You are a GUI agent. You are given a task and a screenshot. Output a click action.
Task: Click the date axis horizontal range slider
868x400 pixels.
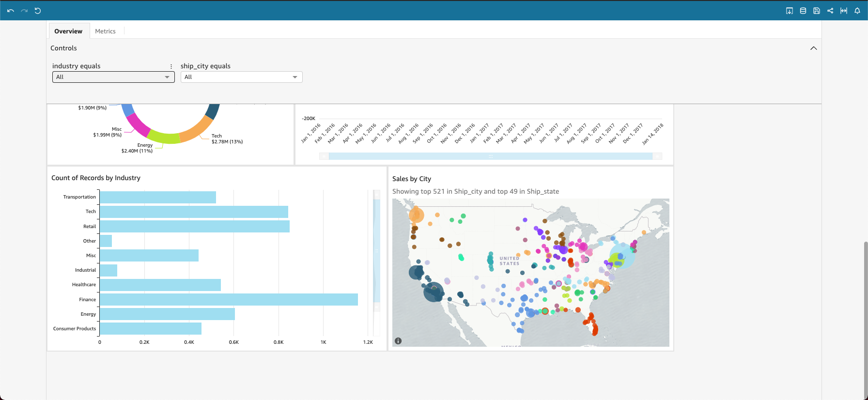click(x=490, y=156)
